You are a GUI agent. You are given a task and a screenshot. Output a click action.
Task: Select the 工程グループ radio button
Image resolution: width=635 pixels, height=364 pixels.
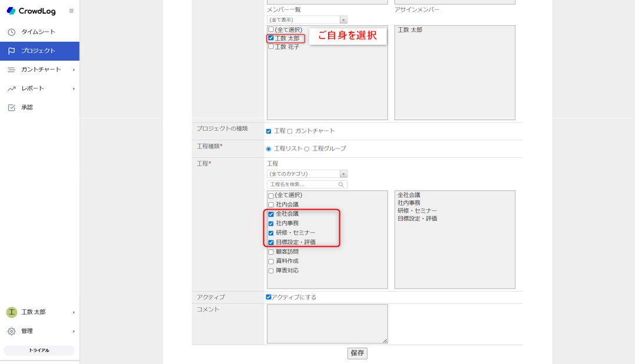tap(307, 149)
